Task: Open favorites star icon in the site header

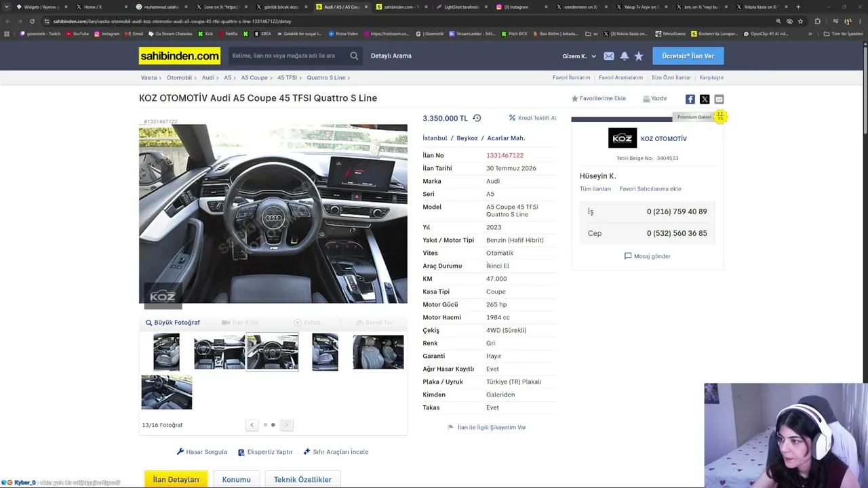Action: tap(638, 56)
